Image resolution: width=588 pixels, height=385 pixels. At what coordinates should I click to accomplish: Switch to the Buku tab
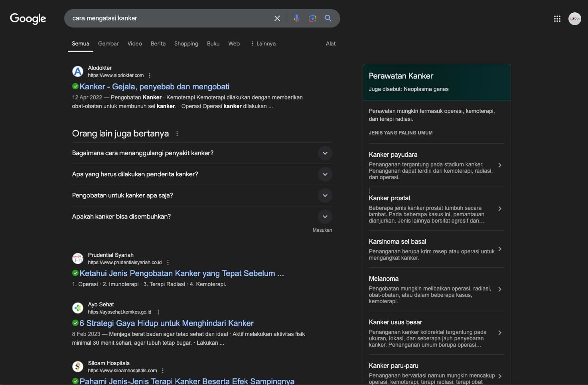(x=213, y=43)
